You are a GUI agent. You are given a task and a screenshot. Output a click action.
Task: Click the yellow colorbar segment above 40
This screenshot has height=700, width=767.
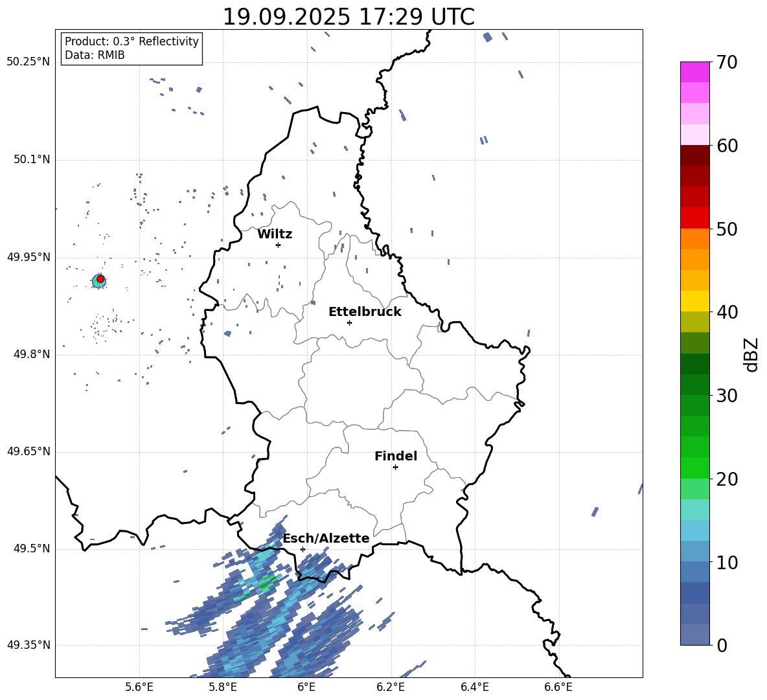pyautogui.click(x=694, y=301)
